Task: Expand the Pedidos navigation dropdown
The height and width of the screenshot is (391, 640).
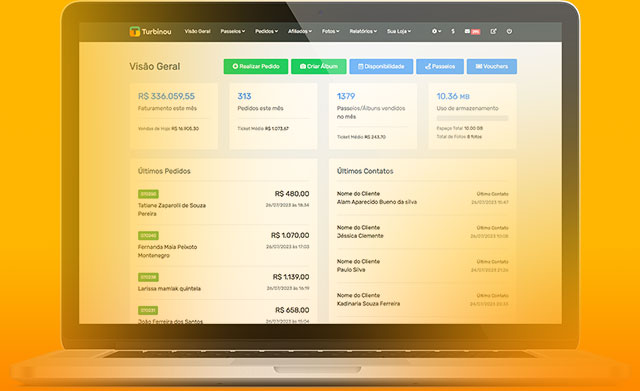Action: point(267,31)
